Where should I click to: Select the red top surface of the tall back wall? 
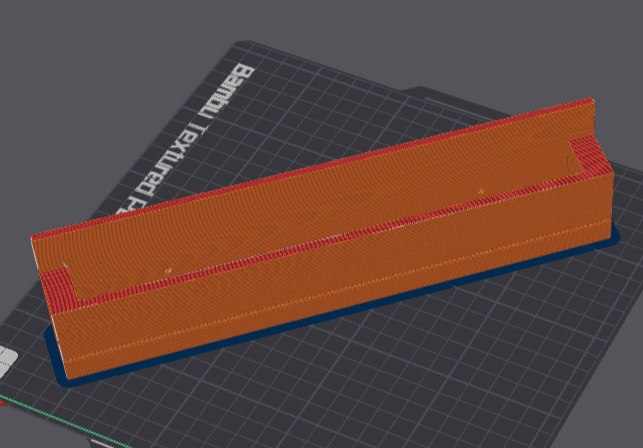(x=312, y=167)
